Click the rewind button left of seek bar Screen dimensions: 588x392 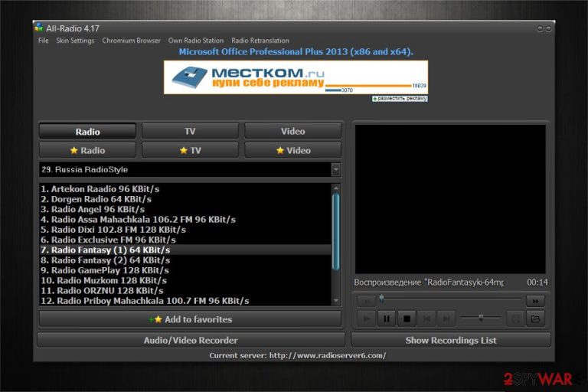[x=367, y=301]
